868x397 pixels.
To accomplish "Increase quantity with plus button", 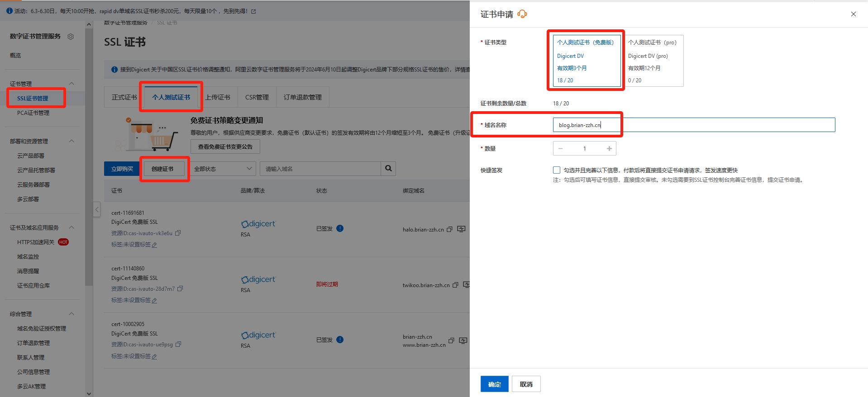I will click(x=609, y=148).
